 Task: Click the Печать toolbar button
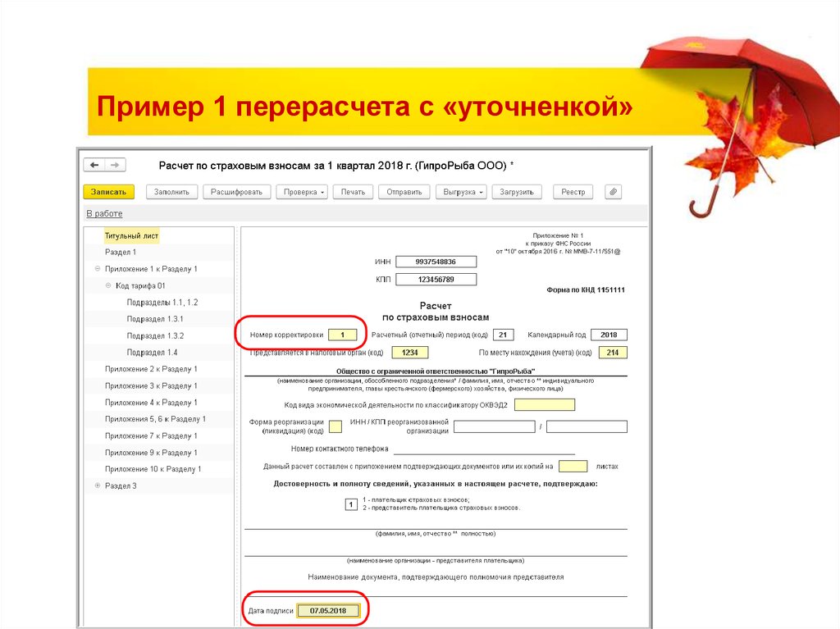[354, 191]
